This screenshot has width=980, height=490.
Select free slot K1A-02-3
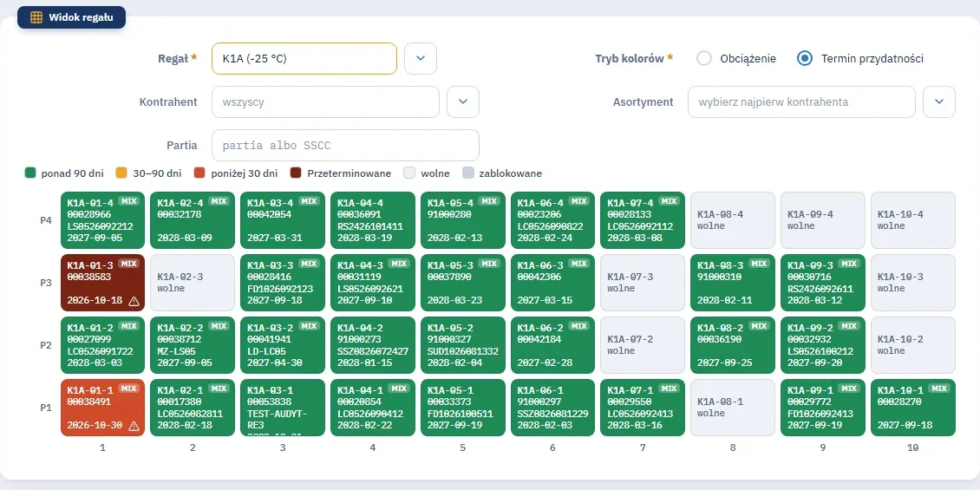point(193,283)
